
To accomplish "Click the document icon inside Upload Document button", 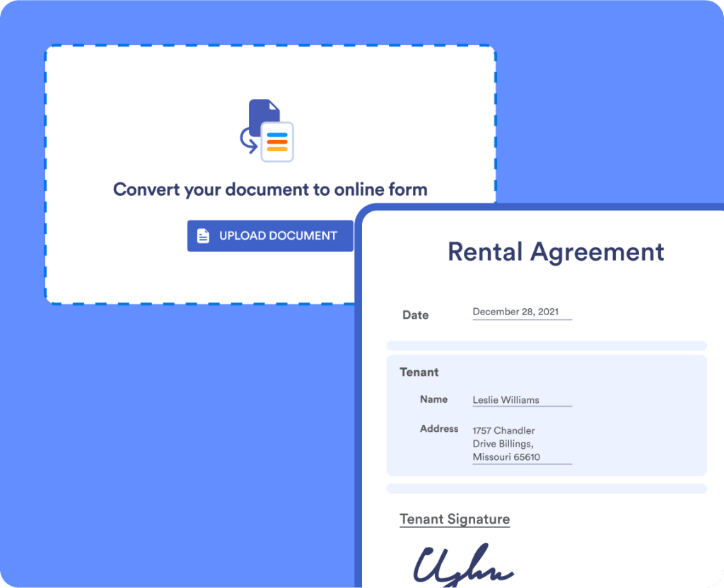I will pos(203,235).
